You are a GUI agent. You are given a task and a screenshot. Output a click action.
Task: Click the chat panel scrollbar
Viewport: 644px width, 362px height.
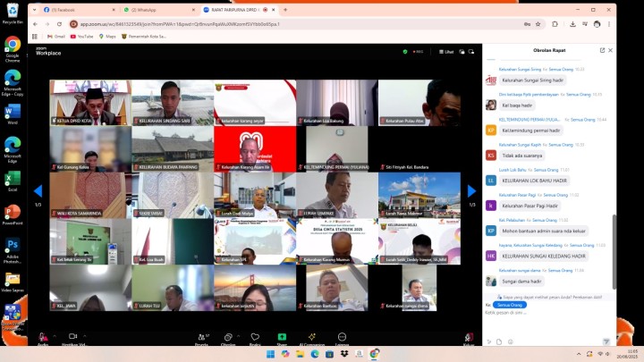pyautogui.click(x=614, y=251)
